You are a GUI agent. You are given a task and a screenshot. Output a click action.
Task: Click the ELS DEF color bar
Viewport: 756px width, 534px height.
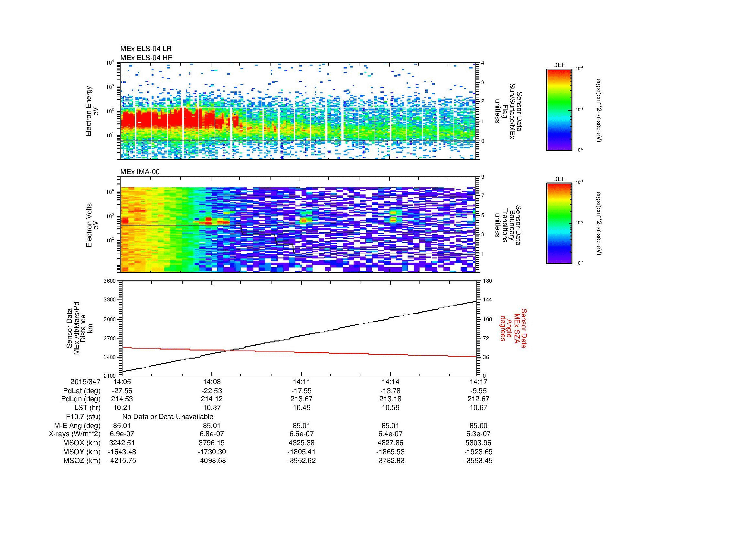(x=559, y=110)
